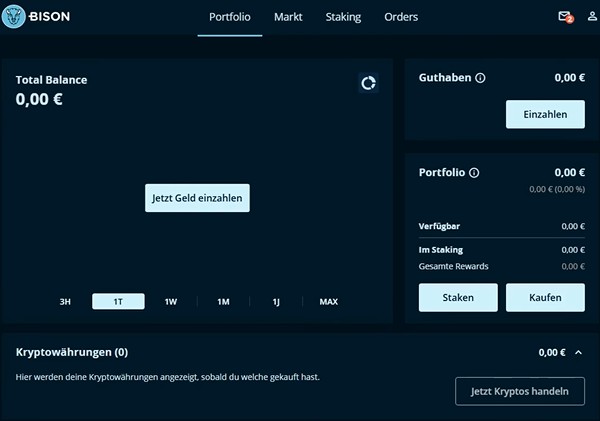The width and height of the screenshot is (600, 421).
Task: Select the 1J chart range
Action: tap(276, 302)
